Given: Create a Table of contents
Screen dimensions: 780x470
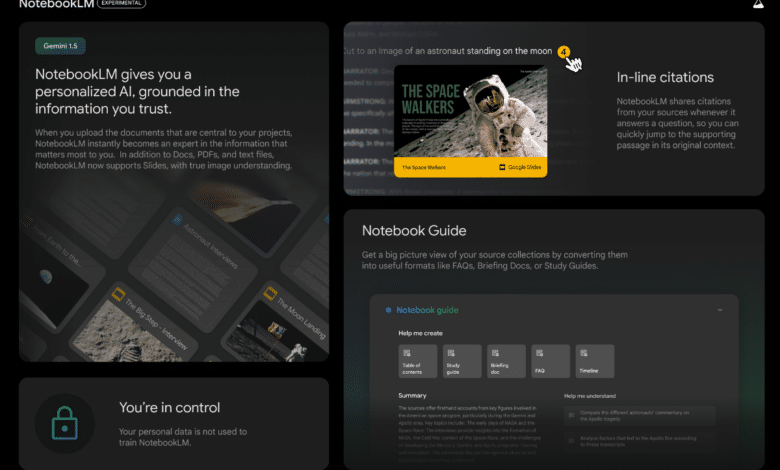Looking at the screenshot, I should pyautogui.click(x=417, y=360).
